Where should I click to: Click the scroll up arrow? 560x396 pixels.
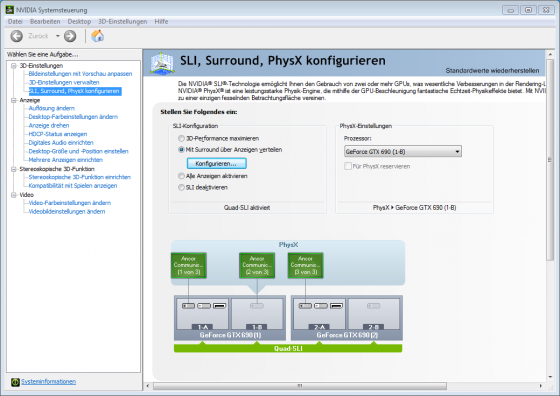point(550,54)
